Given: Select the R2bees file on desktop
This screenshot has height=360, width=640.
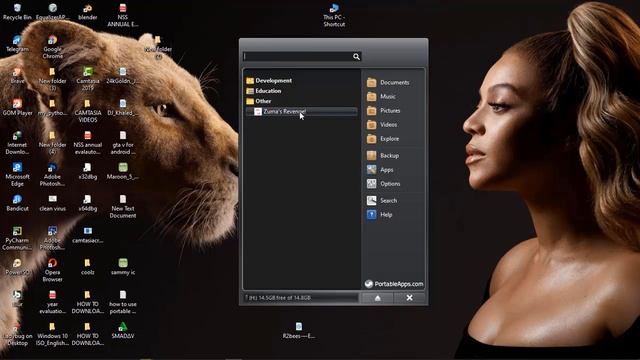Looking at the screenshot, I should [299, 330].
